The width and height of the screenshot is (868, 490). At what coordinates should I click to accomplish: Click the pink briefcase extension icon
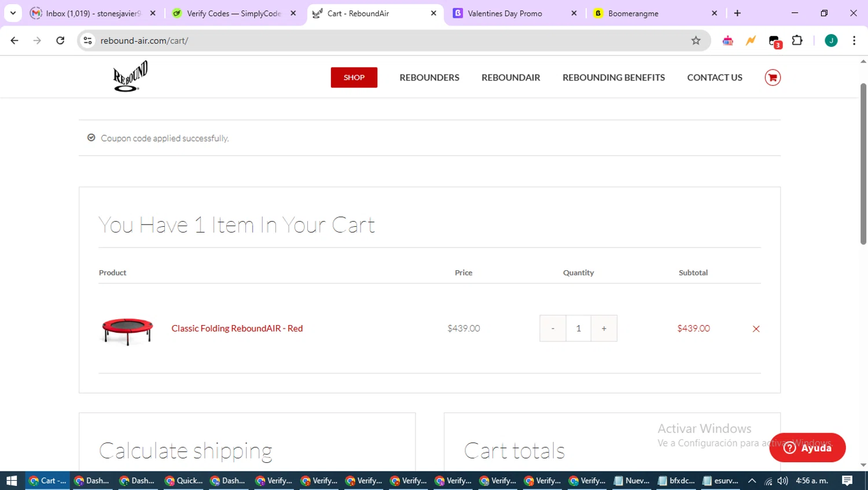point(728,40)
